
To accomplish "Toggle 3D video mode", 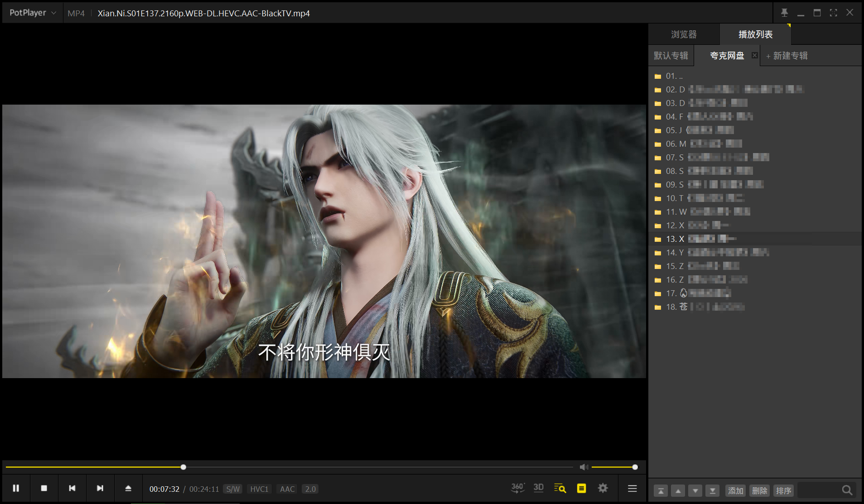I will pyautogui.click(x=538, y=488).
